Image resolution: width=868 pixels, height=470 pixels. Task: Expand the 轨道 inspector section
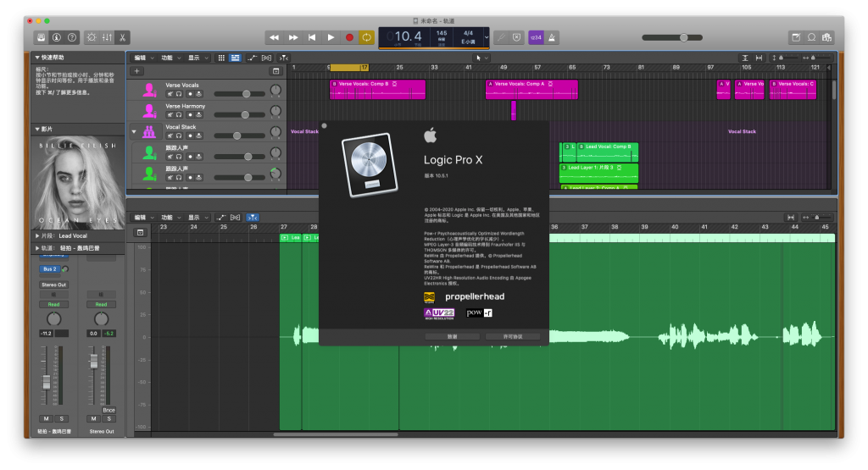coord(37,248)
